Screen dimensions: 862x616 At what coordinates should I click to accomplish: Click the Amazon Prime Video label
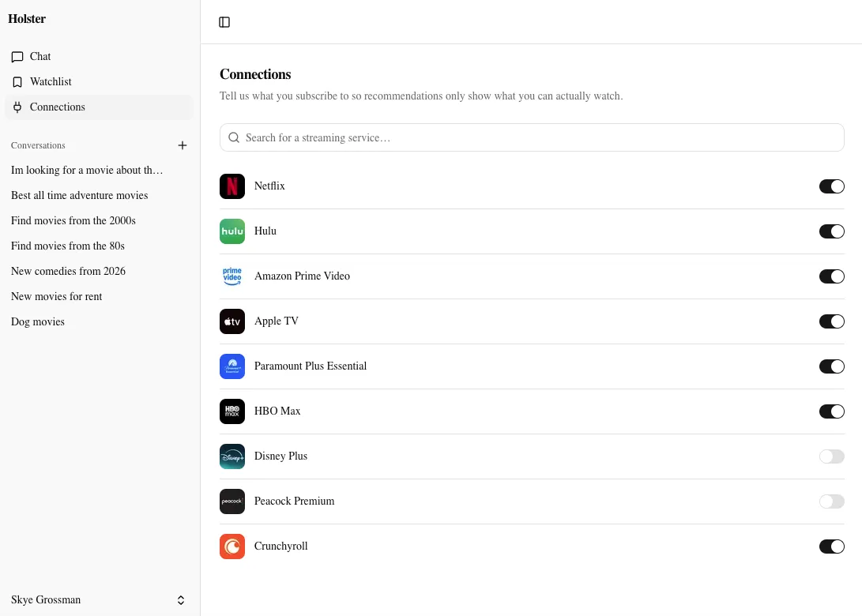click(x=302, y=276)
